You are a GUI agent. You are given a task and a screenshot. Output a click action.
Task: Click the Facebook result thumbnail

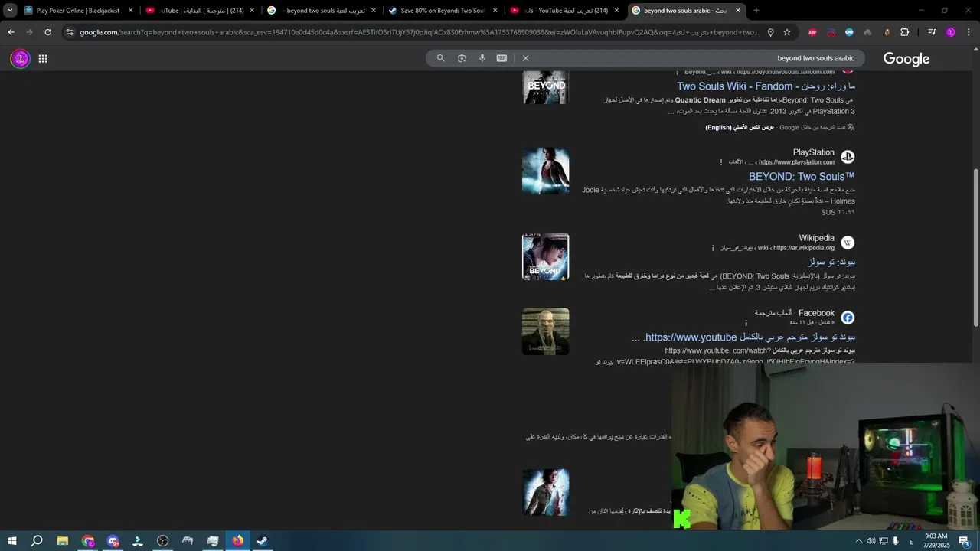click(x=546, y=331)
